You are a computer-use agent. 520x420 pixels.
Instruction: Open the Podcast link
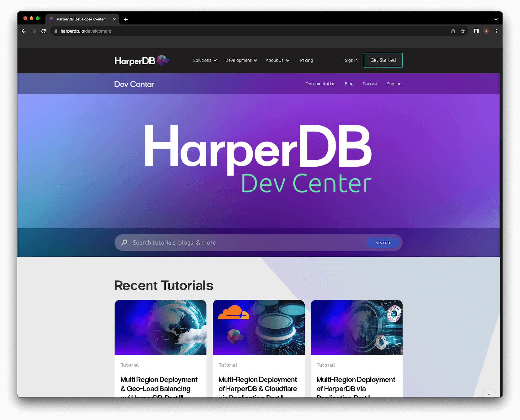coord(370,84)
